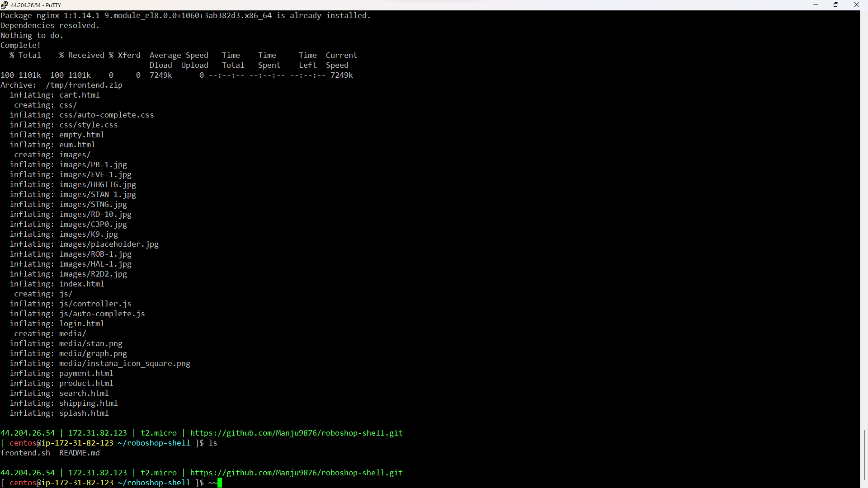Screen dimensions: 868x488
Task: Click the blinking terminal cursor block
Action: (x=220, y=483)
